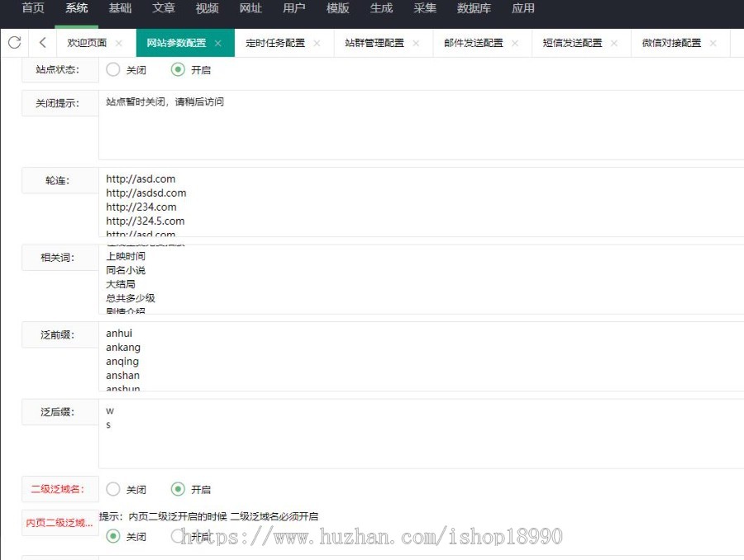
Task: Switch to the 邮件发送配置 tab
Action: point(474,43)
